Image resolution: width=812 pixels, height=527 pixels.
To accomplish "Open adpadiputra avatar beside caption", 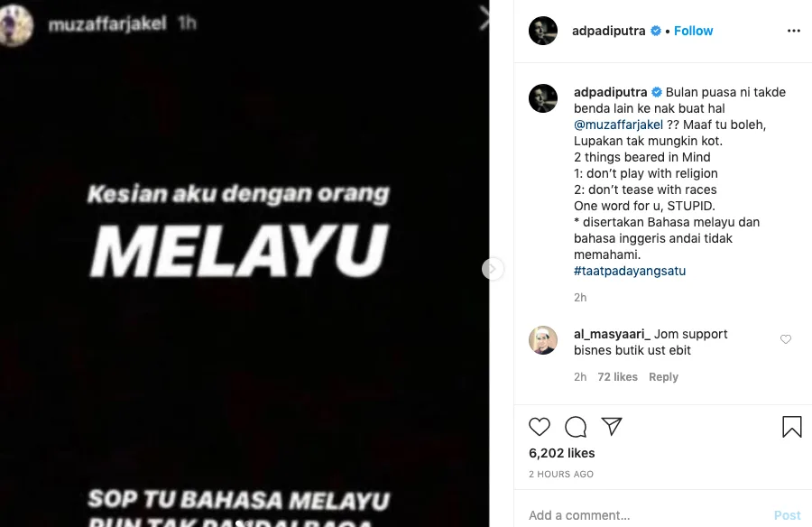I will 543,98.
